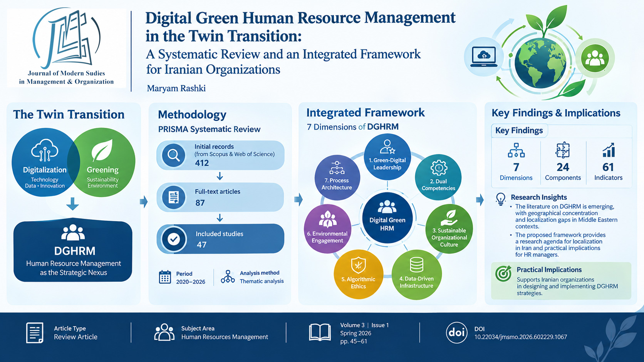Click the puzzle icon above 24 Components
The height and width of the screenshot is (362, 644).
pos(563,150)
